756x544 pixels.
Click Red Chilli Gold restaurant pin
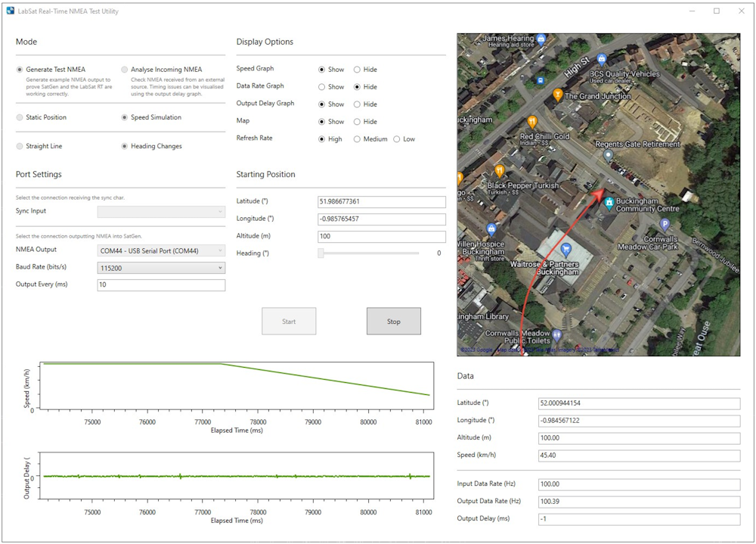tap(532, 121)
